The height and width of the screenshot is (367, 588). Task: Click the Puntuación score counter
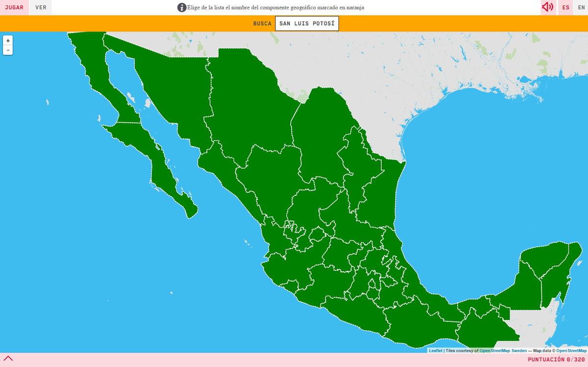pos(556,359)
